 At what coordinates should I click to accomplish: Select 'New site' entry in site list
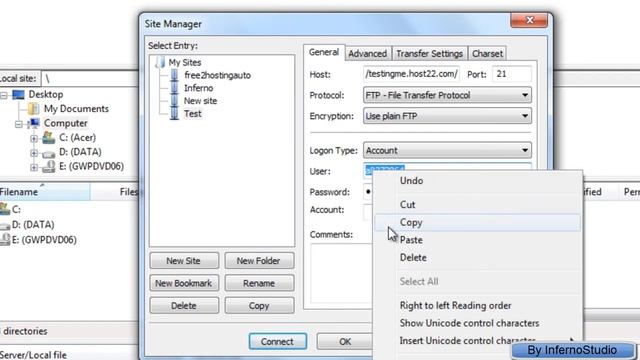point(200,101)
